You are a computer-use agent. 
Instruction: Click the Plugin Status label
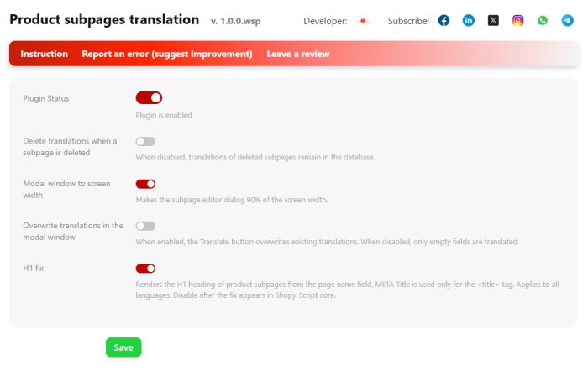click(46, 99)
